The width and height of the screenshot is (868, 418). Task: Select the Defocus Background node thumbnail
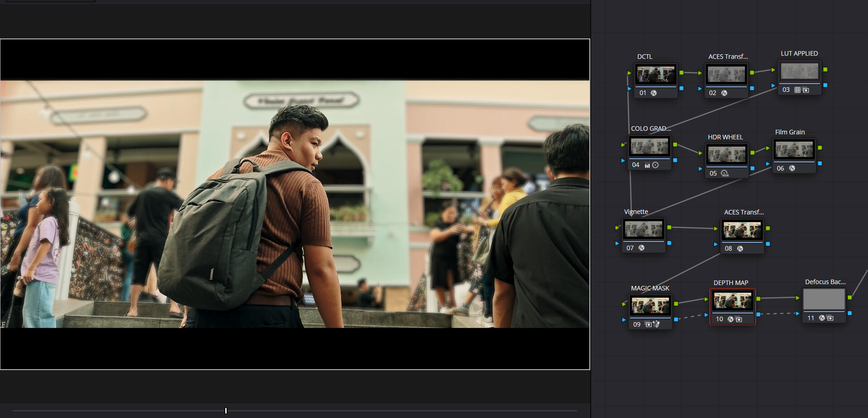click(x=823, y=299)
